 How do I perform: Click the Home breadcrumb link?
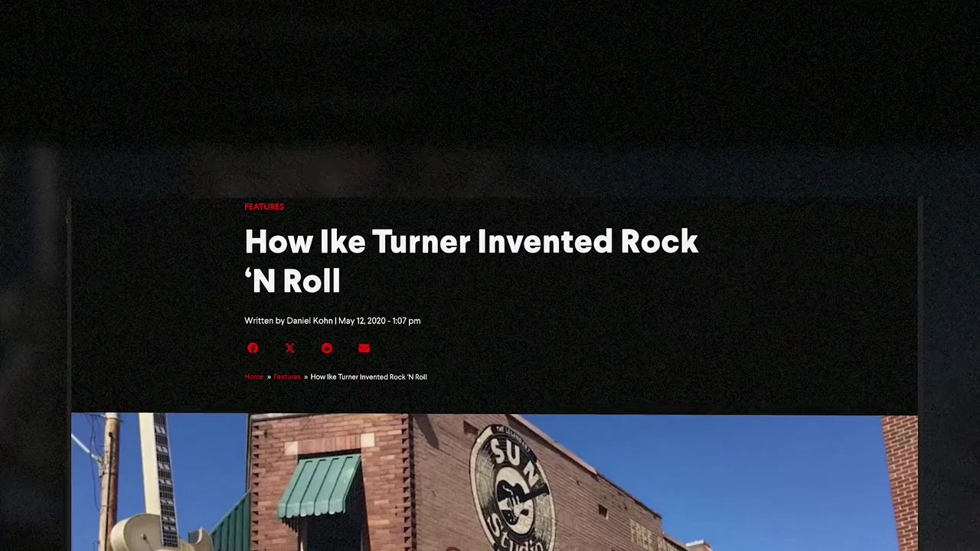253,377
